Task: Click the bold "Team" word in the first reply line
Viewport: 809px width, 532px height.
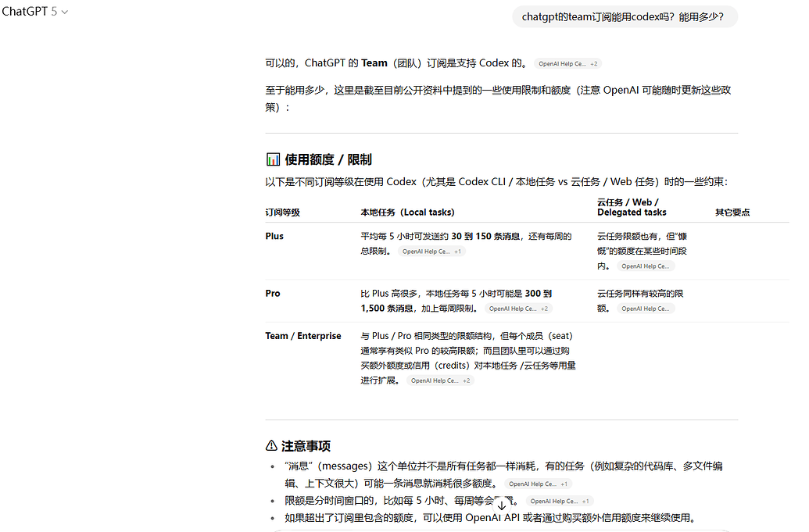Action: 374,63
